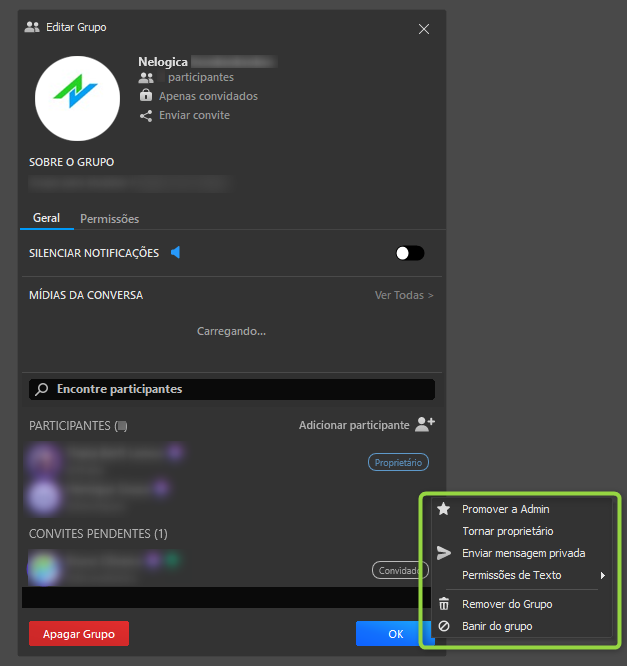Screen dimensions: 627x666
Task: Click the PARTICIPANTES section heading
Action: [x=78, y=426]
